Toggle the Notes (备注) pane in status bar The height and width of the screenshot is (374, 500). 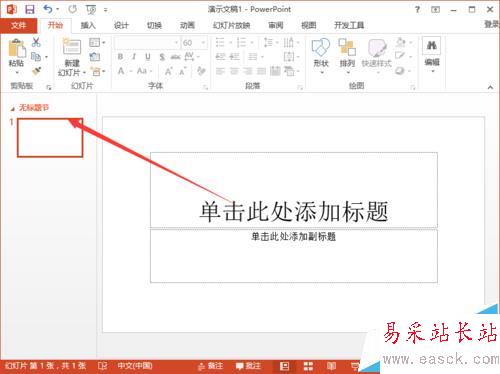pyautogui.click(x=210, y=366)
